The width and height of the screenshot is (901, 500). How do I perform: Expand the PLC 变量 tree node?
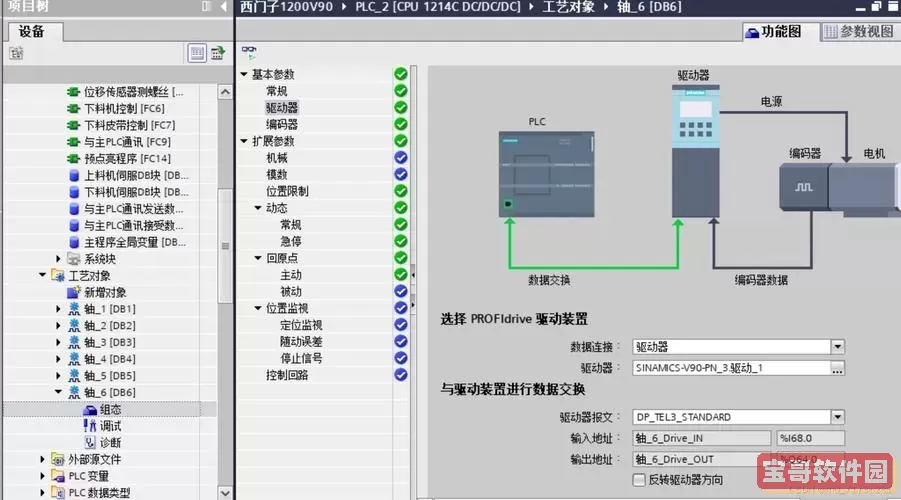point(43,476)
